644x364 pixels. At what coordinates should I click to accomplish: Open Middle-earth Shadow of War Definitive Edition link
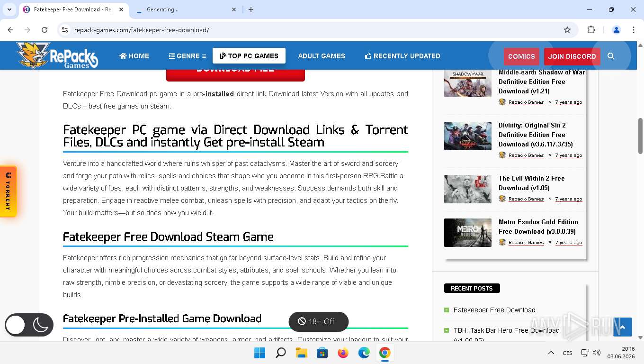[x=542, y=82]
